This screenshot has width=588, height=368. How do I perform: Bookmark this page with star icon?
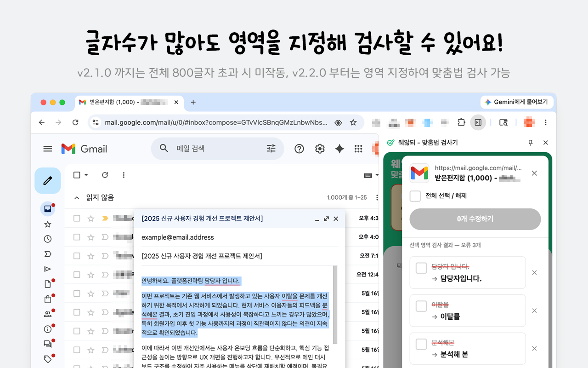tap(353, 122)
